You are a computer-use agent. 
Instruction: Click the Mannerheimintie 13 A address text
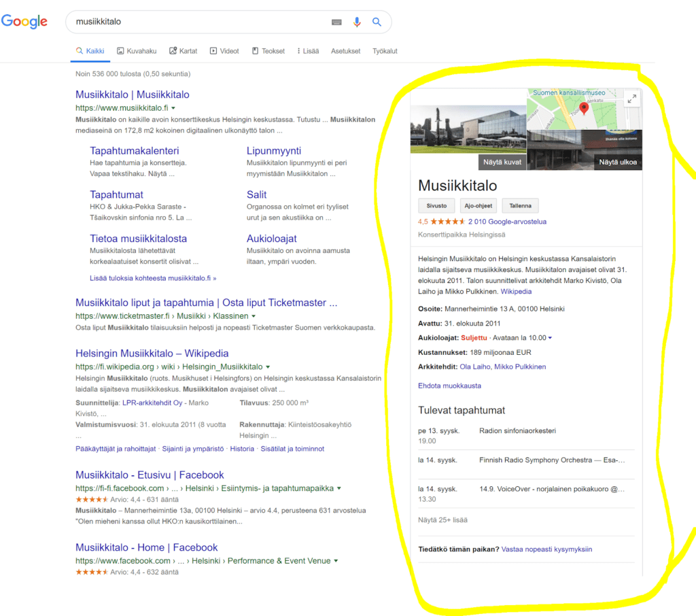(x=505, y=309)
